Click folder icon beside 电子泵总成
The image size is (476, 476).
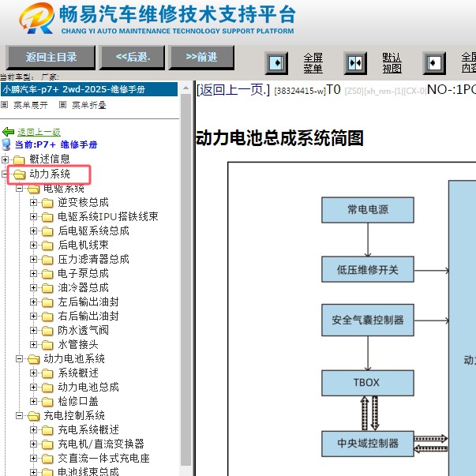tap(47, 273)
